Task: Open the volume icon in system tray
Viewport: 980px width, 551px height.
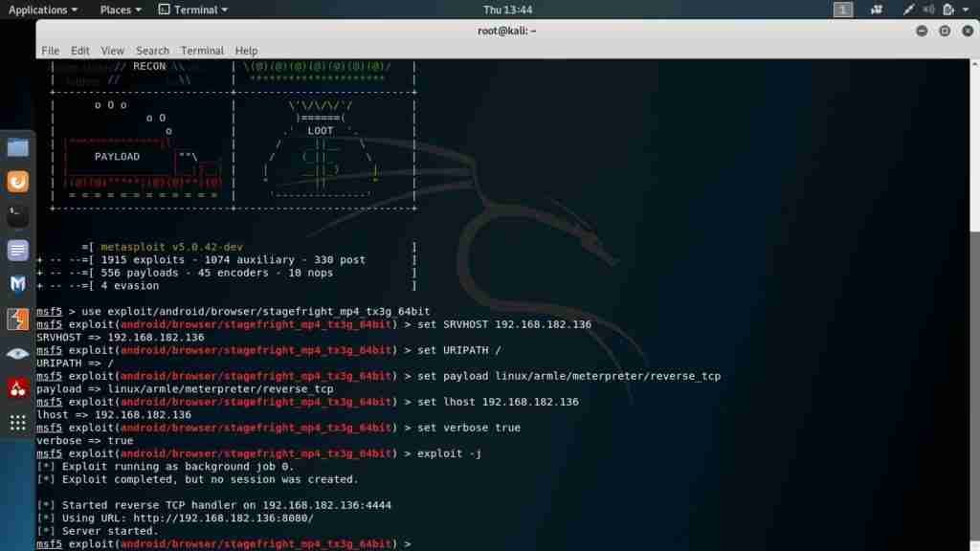Action: (x=928, y=10)
